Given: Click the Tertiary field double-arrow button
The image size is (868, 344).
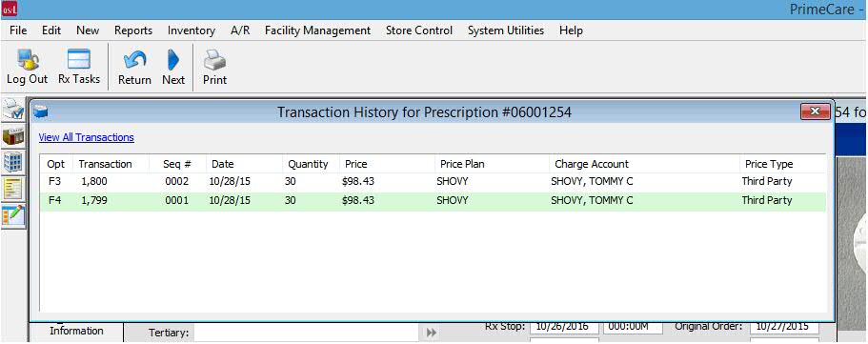Looking at the screenshot, I should [432, 333].
